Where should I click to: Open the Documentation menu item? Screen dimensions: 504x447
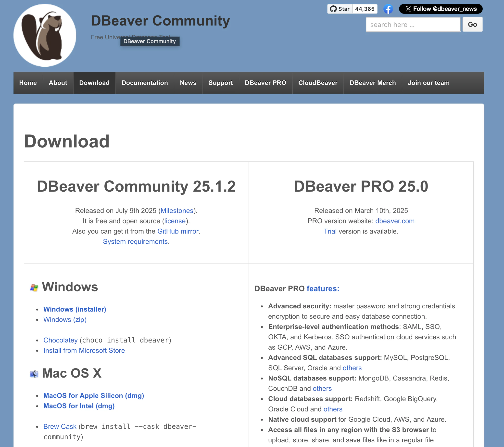pyautogui.click(x=145, y=83)
